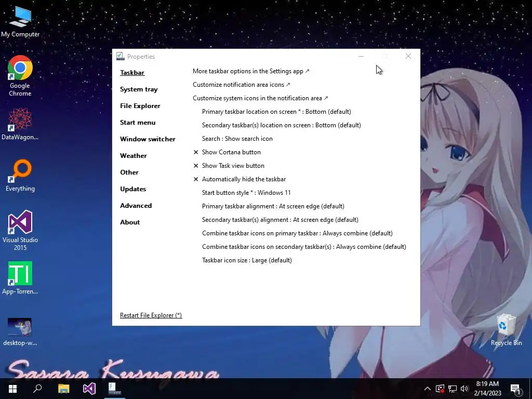Open the Advanced section
Screen dimensions: 532x399
pyautogui.click(x=136, y=206)
